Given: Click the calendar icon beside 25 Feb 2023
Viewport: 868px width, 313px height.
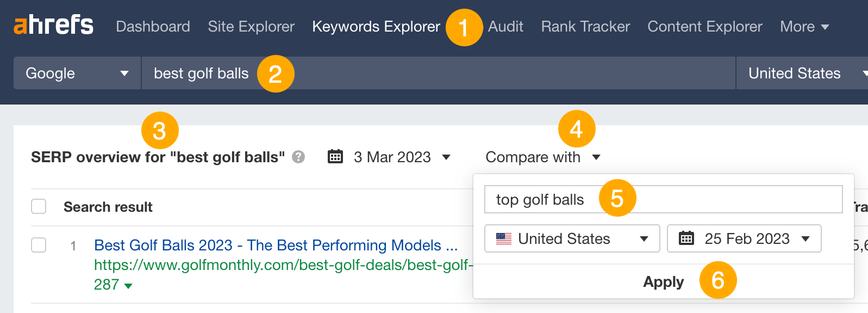Looking at the screenshot, I should pos(686,238).
